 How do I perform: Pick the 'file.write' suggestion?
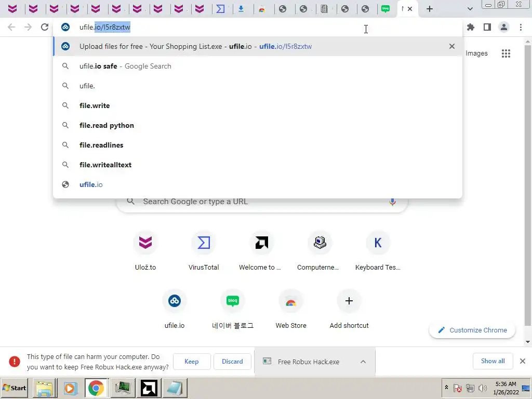coord(258,105)
